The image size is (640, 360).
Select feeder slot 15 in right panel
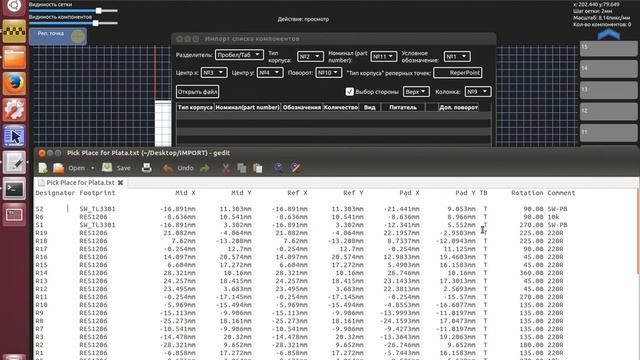[x=608, y=48]
